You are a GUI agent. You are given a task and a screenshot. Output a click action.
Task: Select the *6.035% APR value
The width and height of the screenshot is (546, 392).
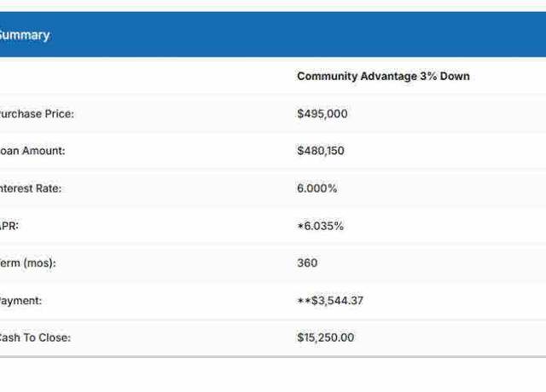pos(321,226)
